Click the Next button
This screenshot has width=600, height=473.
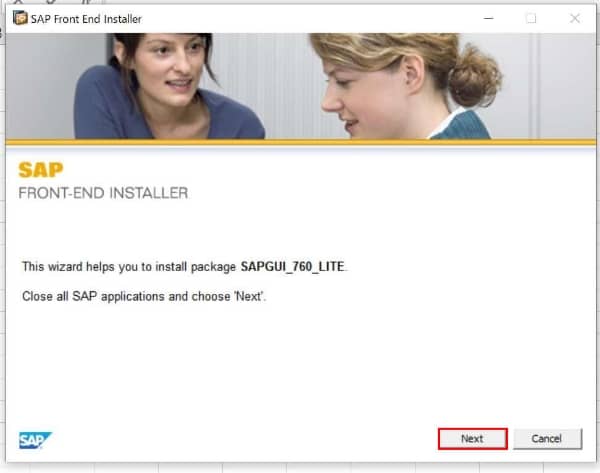(x=472, y=439)
